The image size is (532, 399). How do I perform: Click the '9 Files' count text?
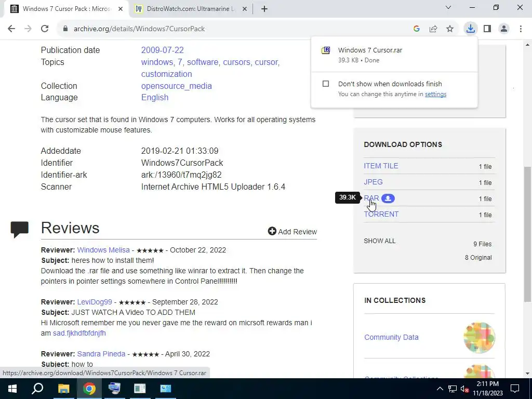click(x=483, y=244)
